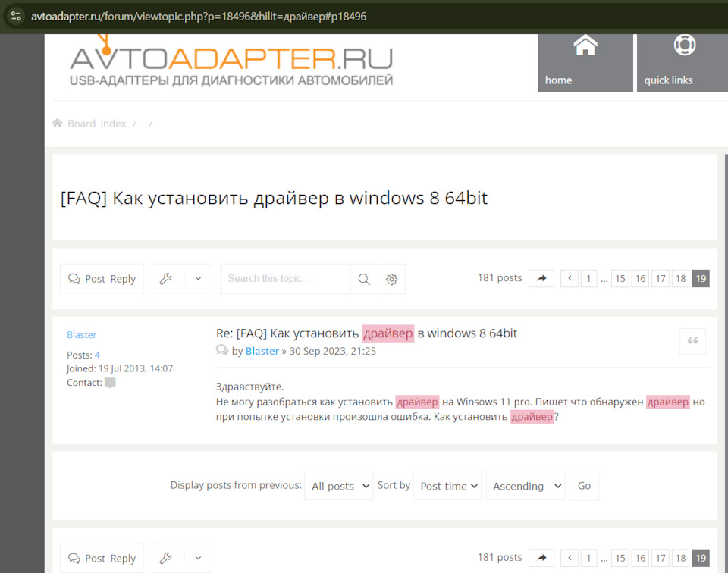Click the '30 Sep 2023, 21:25' post date
728x573 pixels.
pos(332,351)
